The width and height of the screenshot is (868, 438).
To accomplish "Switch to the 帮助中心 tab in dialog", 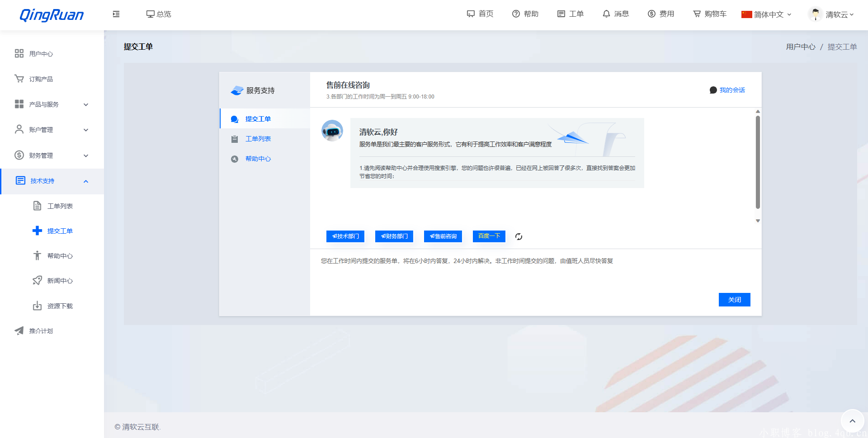I will point(258,159).
